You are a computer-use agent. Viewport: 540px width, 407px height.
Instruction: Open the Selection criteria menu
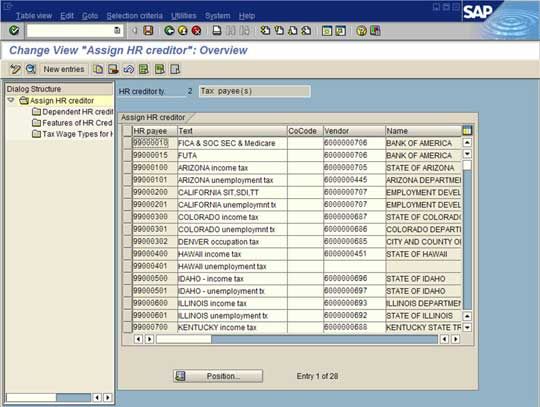click(x=135, y=16)
